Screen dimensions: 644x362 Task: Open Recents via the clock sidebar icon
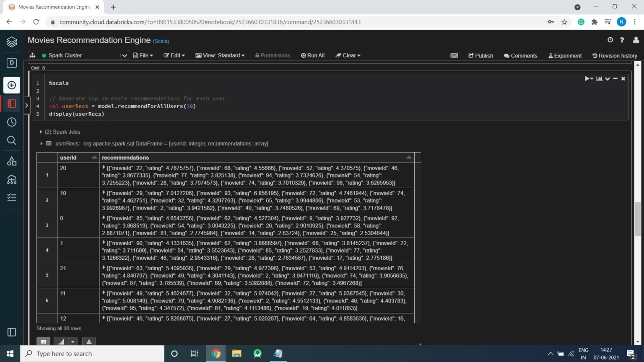11,122
